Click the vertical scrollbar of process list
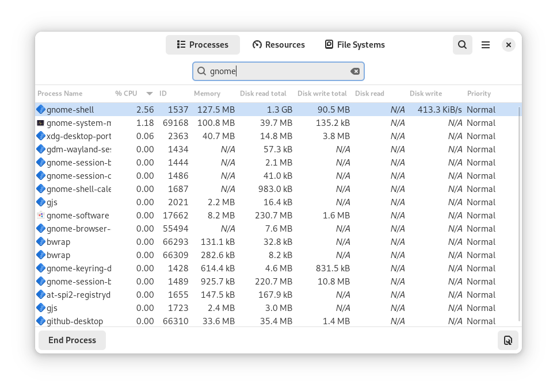Screen dimensions: 557x392 [520, 213]
